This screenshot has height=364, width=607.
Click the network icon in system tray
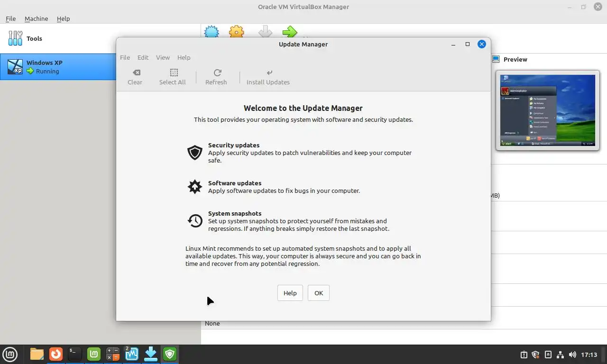coord(560,355)
